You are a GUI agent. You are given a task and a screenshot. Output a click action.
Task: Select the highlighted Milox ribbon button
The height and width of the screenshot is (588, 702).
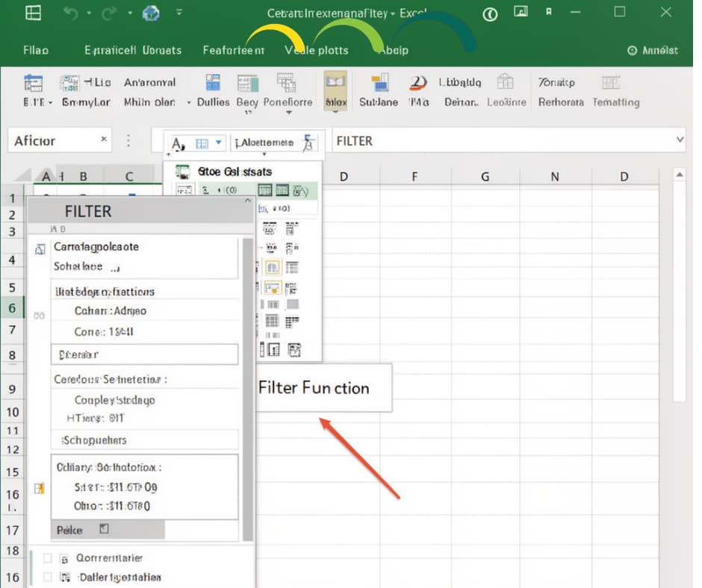(336, 91)
